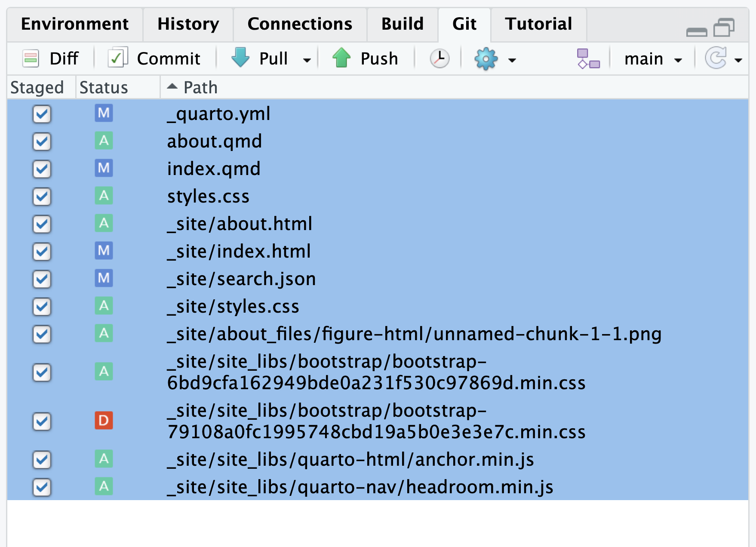Viewport: 756px width, 547px height.
Task: Click the blue gear More icon
Action: pyautogui.click(x=486, y=58)
